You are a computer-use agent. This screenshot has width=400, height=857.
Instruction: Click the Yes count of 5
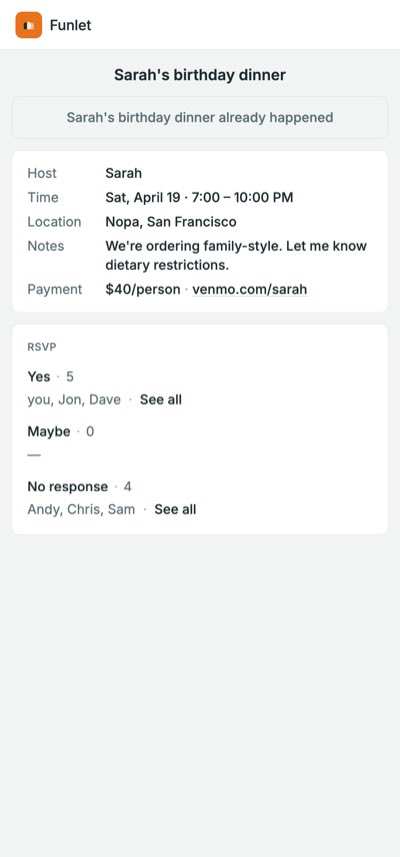(70, 377)
